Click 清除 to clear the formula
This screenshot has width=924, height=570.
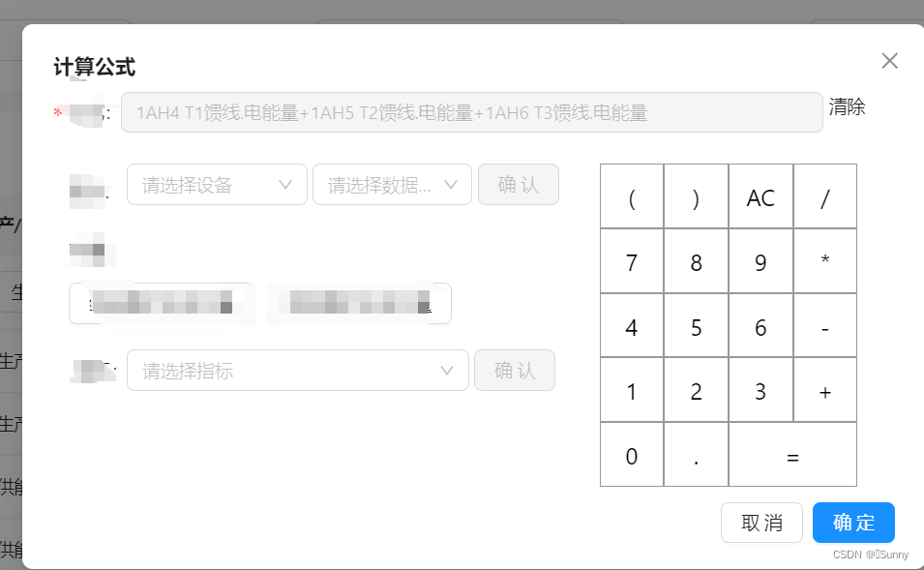847,107
